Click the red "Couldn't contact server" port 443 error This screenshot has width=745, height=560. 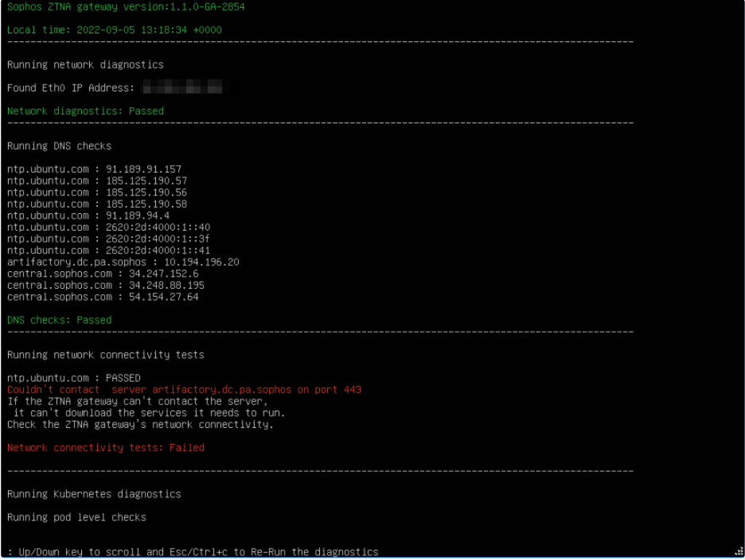point(185,390)
